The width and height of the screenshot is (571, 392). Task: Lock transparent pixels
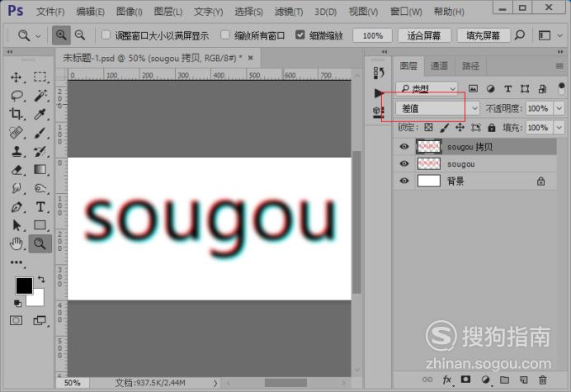428,127
